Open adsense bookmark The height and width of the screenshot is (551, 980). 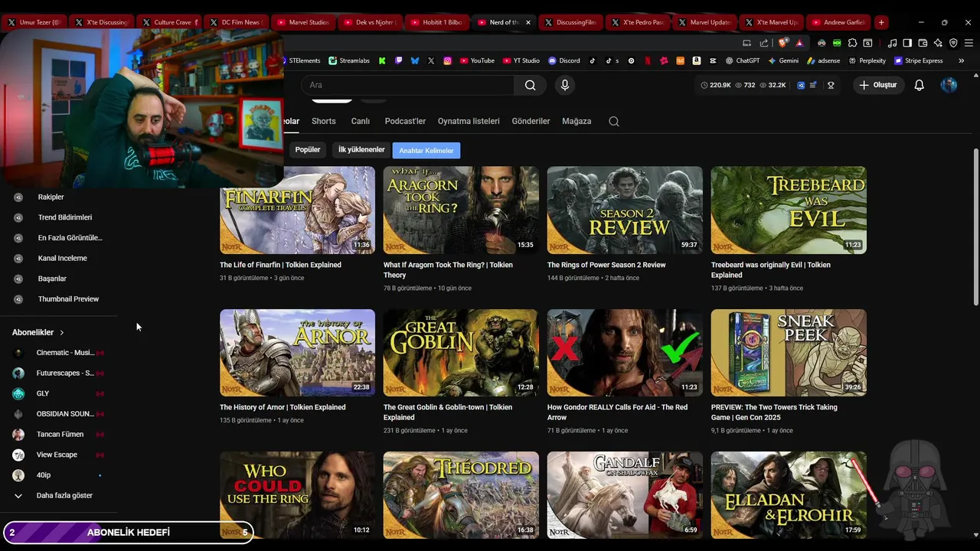point(823,60)
